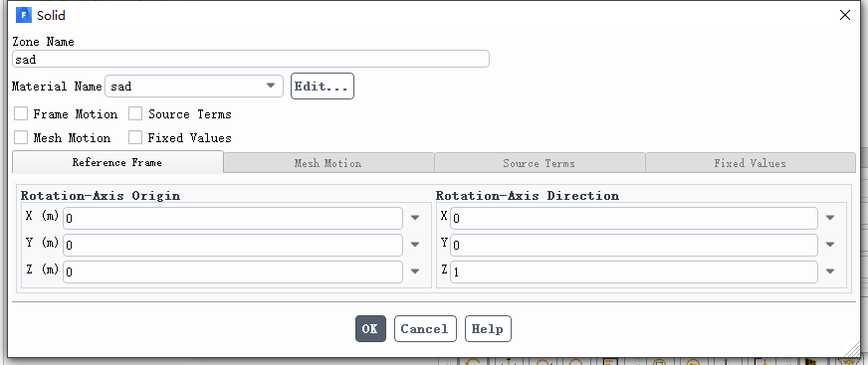Click the Zone Name text field
Viewport: 868px width, 365px height.
[x=251, y=59]
